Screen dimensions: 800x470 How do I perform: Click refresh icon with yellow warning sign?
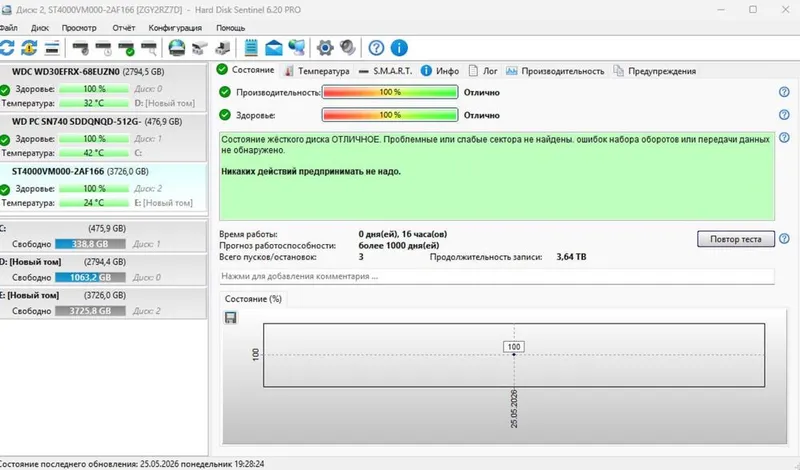tap(29, 48)
